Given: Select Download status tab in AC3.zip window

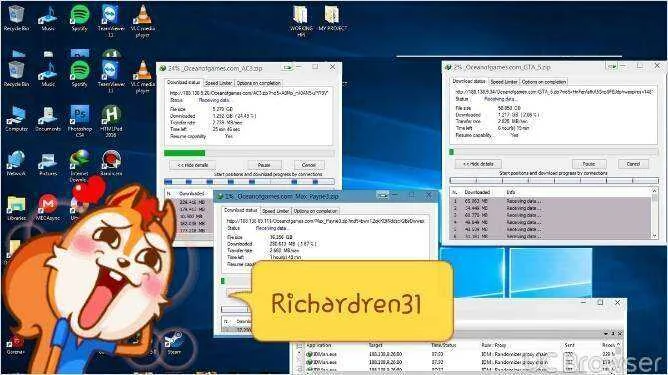Looking at the screenshot, I should (x=183, y=82).
